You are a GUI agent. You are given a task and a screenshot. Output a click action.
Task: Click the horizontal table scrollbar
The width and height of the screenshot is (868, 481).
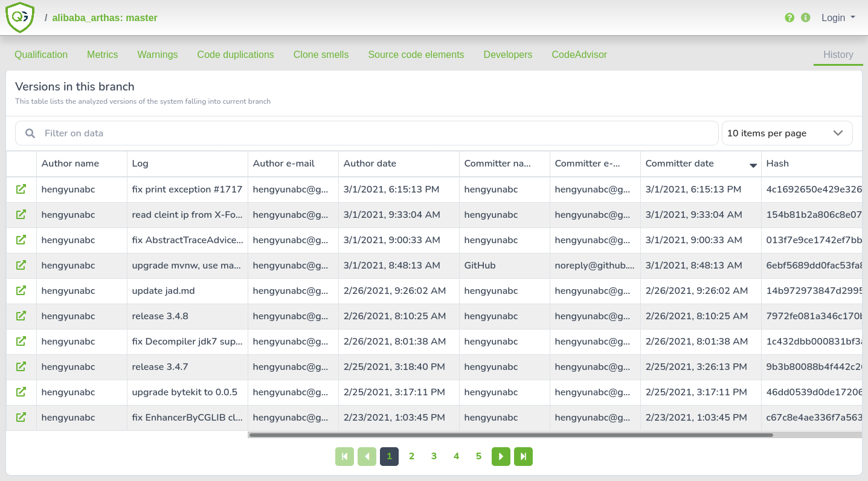[x=511, y=435]
